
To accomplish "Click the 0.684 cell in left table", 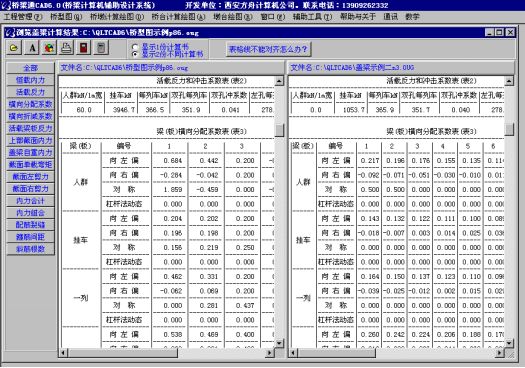I will click(173, 161).
